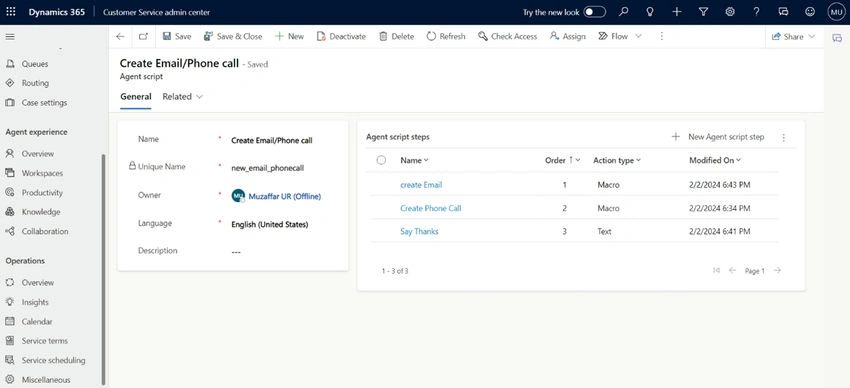The width and height of the screenshot is (850, 388).
Task: Open Insights in the sidebar
Action: click(x=35, y=302)
